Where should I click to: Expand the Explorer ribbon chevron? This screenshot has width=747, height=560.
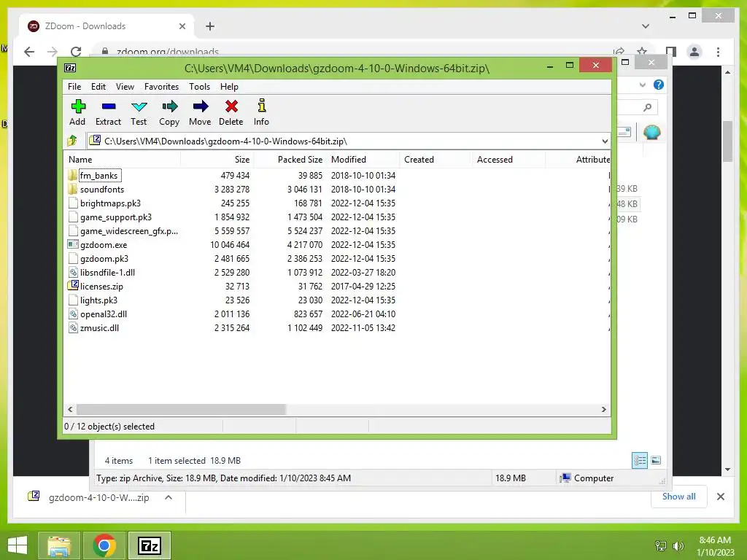[x=642, y=85]
